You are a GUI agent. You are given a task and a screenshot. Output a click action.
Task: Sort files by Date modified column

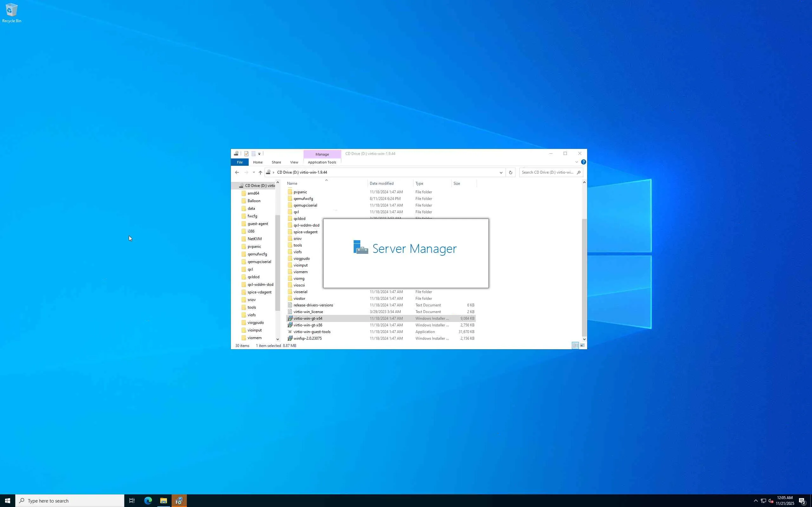point(382,183)
